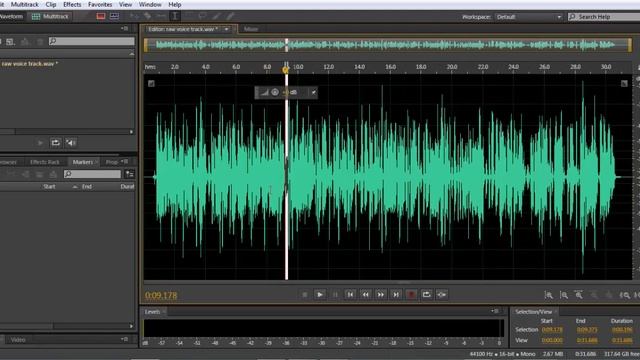Fast forward the playhead
640x360 pixels.
coord(380,294)
